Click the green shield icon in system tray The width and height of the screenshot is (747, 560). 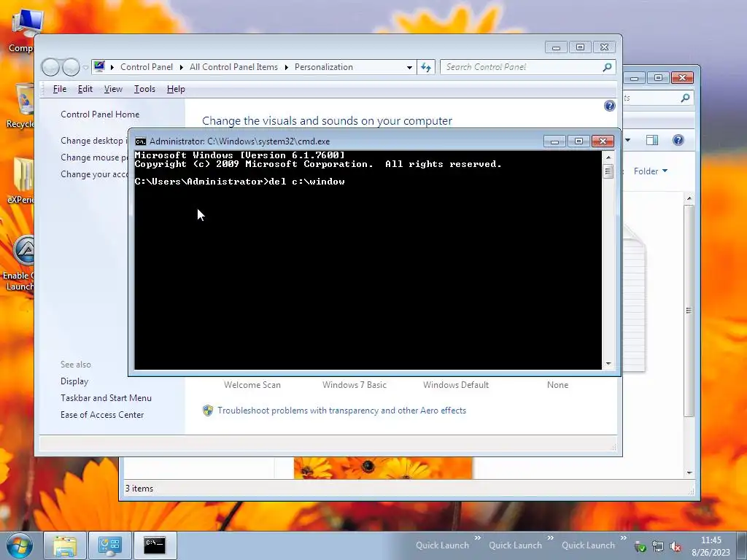coord(640,547)
